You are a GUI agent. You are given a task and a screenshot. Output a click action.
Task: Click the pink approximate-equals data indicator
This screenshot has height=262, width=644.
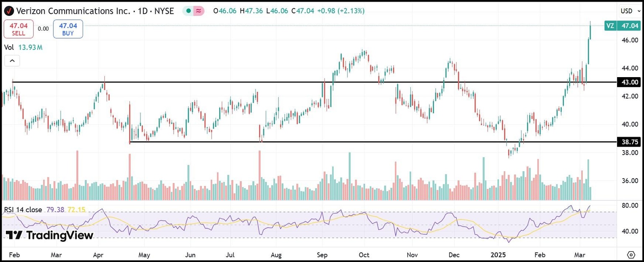pos(199,11)
